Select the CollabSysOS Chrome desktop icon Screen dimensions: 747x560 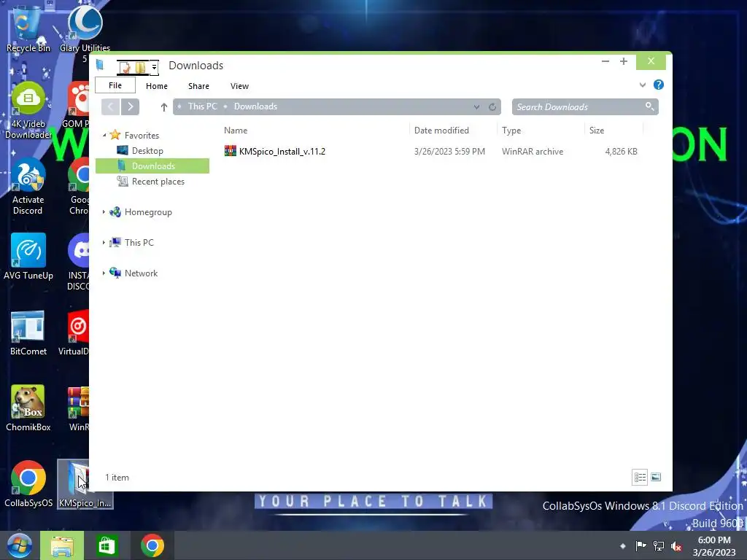[x=28, y=484]
